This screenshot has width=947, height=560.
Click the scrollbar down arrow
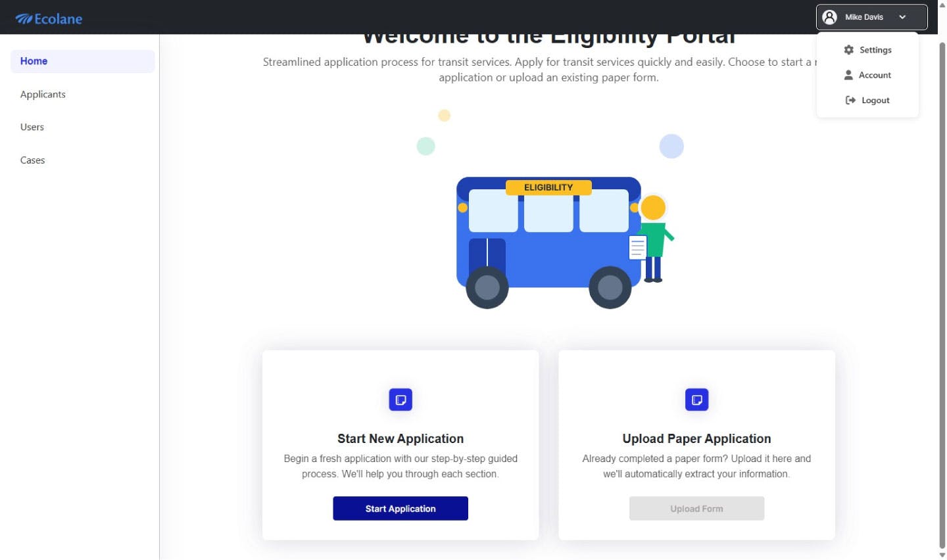click(x=942, y=554)
